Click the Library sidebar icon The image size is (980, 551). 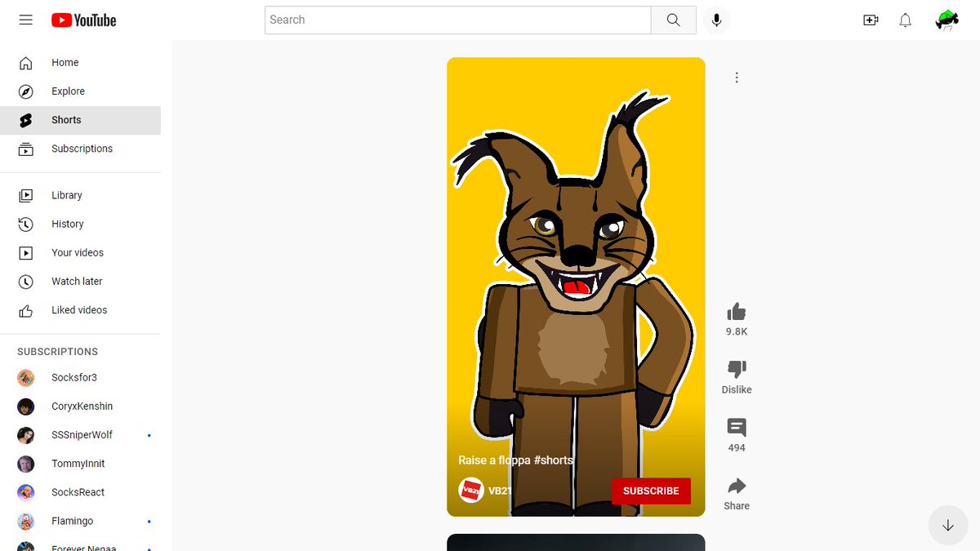[26, 195]
